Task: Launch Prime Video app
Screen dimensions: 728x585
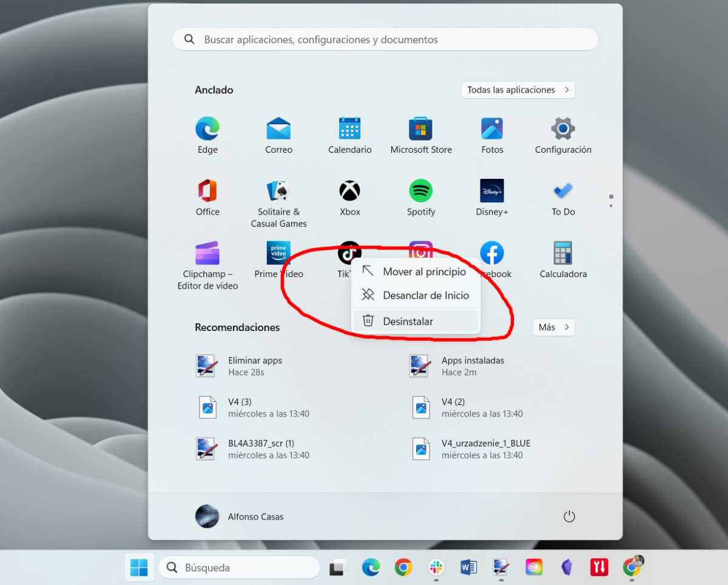Action: click(x=278, y=259)
